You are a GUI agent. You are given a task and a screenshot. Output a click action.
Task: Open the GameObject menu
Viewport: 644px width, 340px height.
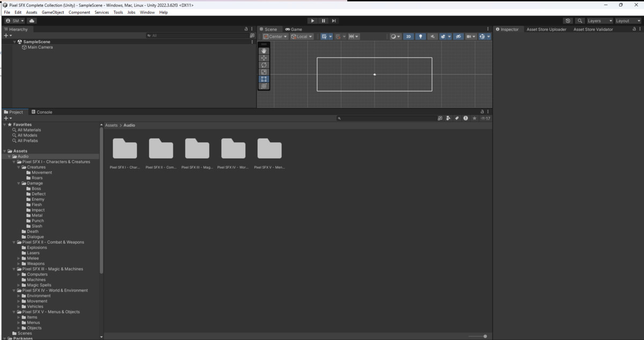coord(53,12)
